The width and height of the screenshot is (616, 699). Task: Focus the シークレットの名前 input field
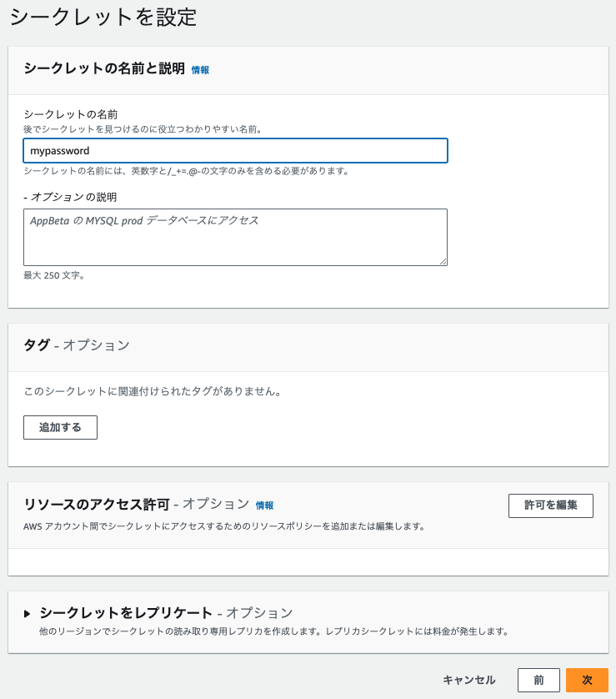pos(236,152)
